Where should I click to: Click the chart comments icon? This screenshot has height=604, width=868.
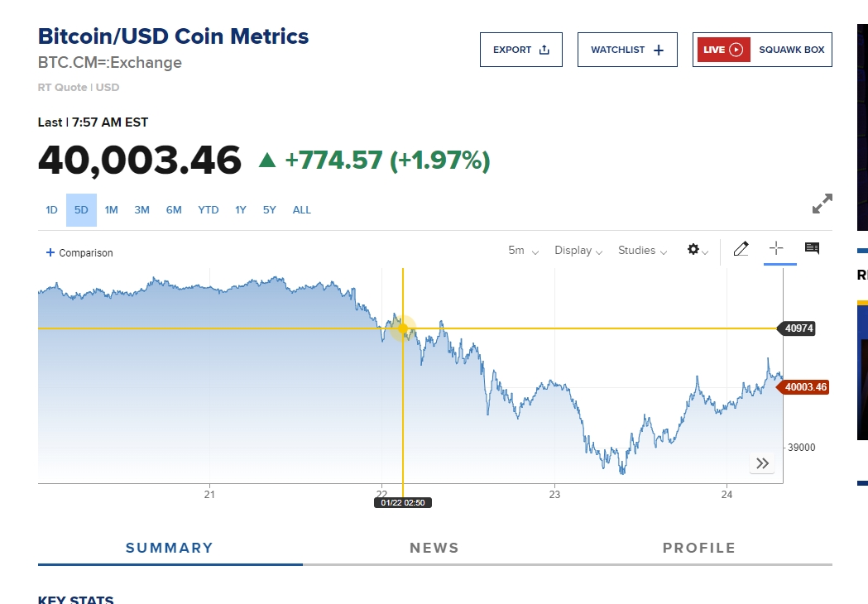click(x=812, y=248)
